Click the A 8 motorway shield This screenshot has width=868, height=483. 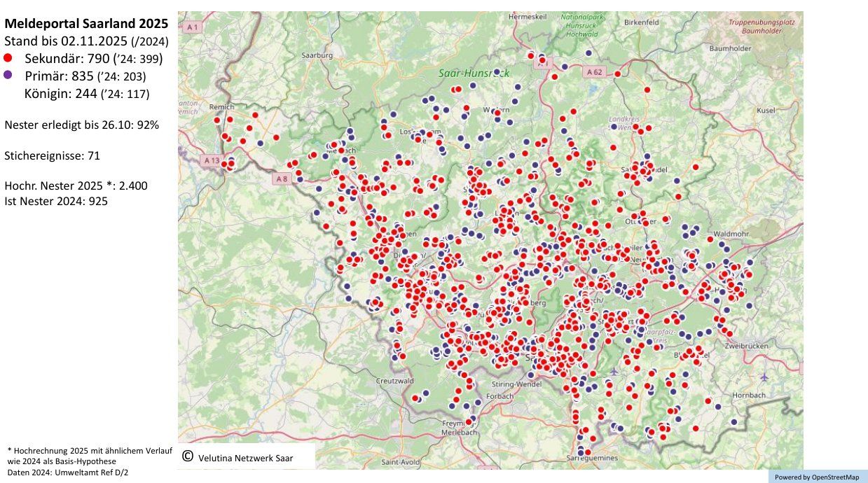coord(281,179)
